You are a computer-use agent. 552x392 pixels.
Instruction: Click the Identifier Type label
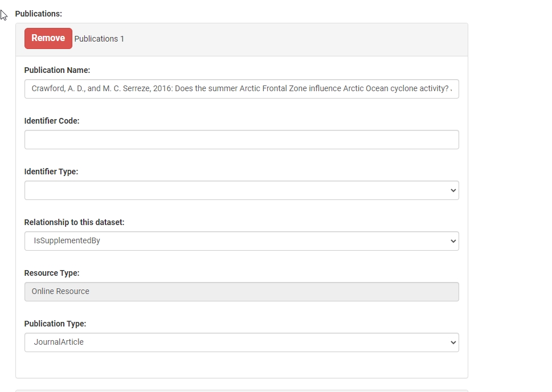click(x=51, y=171)
